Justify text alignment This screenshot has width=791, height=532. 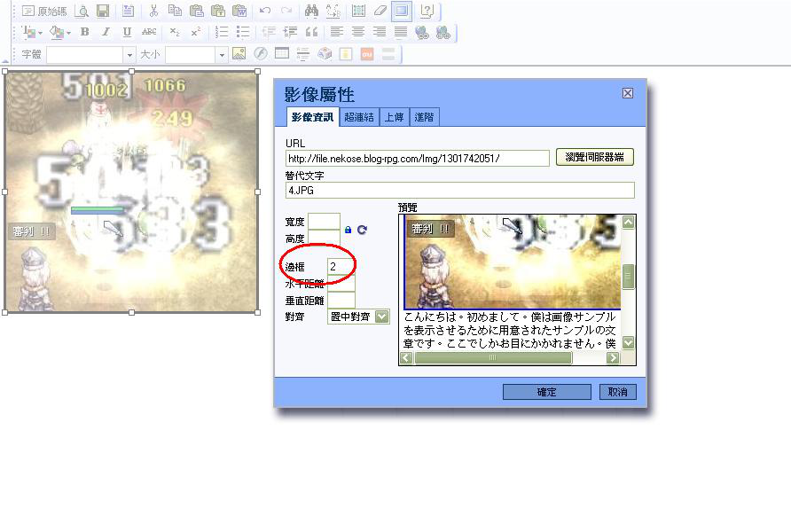tap(401, 32)
